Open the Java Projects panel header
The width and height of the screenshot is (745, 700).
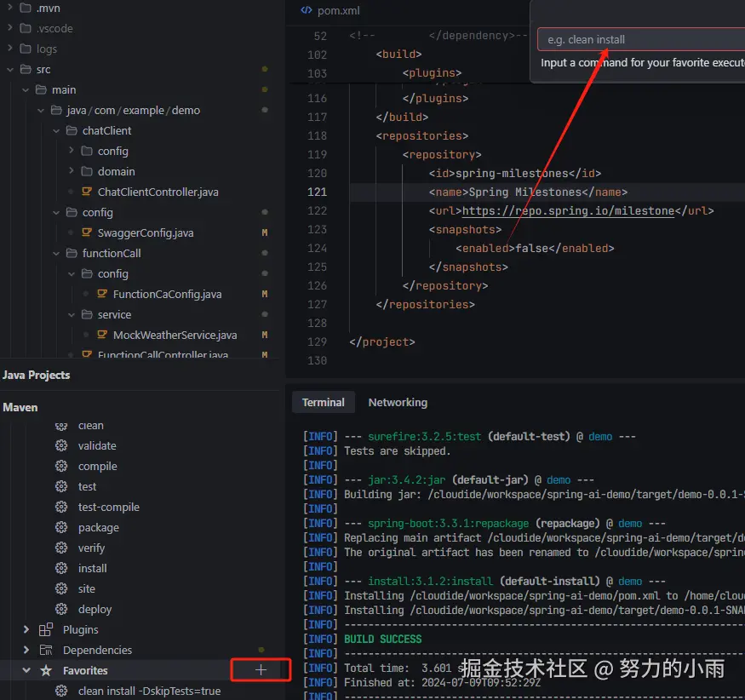36,375
